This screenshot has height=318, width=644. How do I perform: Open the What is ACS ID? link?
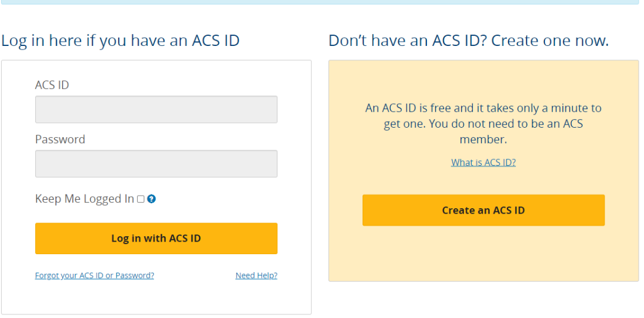[483, 162]
